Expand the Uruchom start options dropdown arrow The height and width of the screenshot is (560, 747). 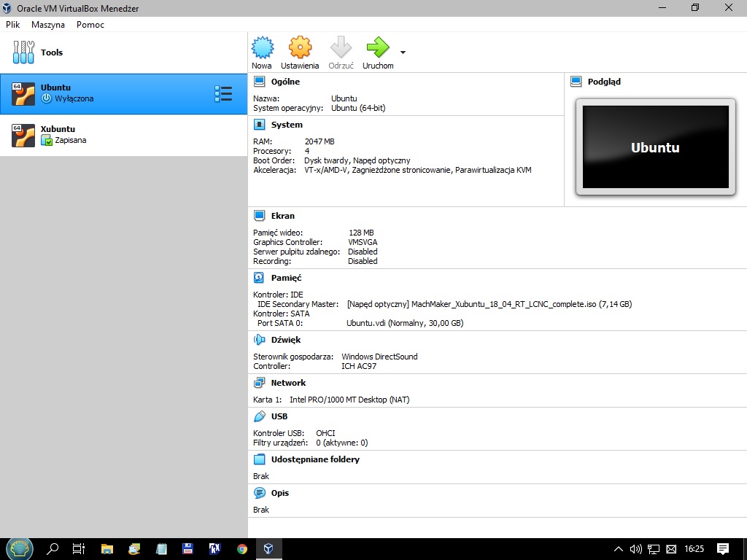click(x=403, y=52)
